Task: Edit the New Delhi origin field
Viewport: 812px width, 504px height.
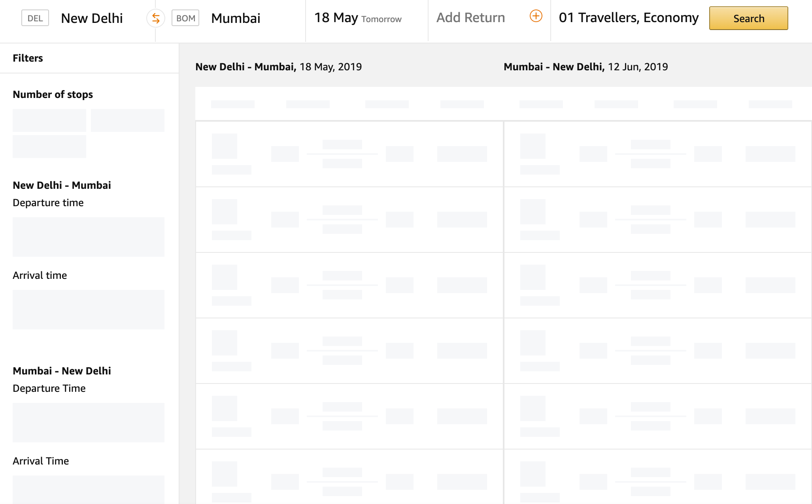Action: [x=92, y=18]
